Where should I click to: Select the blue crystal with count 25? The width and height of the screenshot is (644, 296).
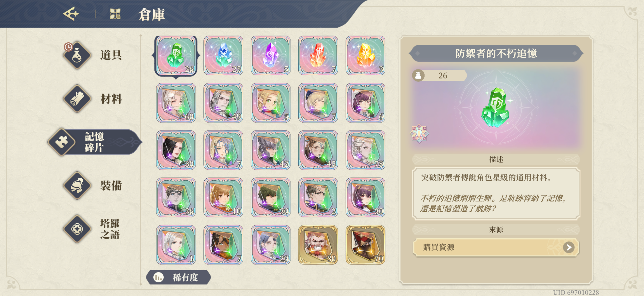223,55
